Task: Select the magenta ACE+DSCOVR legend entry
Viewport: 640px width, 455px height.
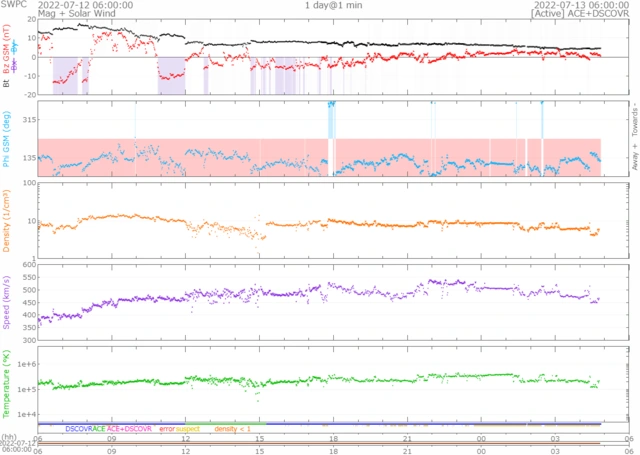Action: (129, 429)
